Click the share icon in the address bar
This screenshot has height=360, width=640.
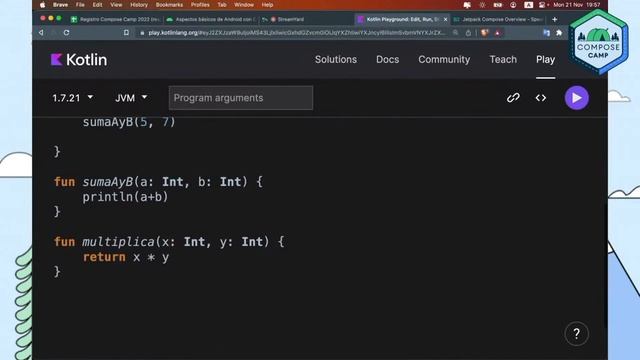468,33
